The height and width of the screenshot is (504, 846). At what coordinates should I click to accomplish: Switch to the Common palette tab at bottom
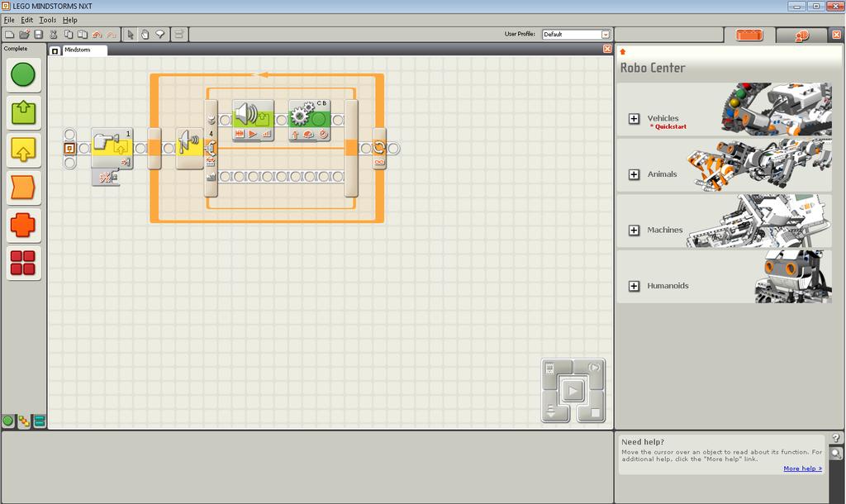tap(8, 421)
